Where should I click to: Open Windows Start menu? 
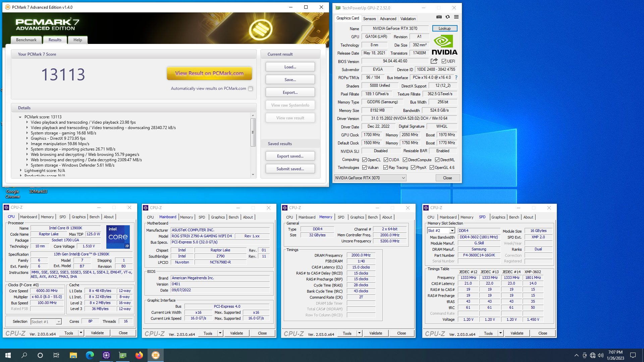pos(8,355)
